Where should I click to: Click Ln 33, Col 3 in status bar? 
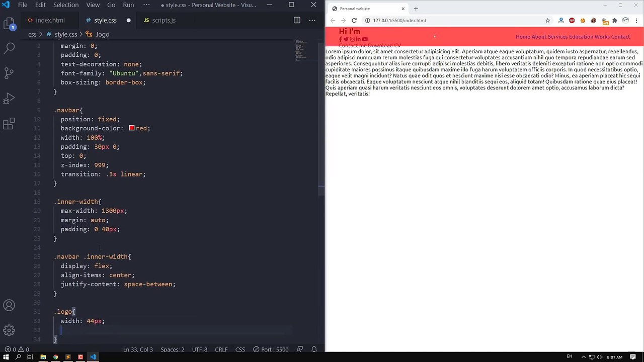point(138,349)
